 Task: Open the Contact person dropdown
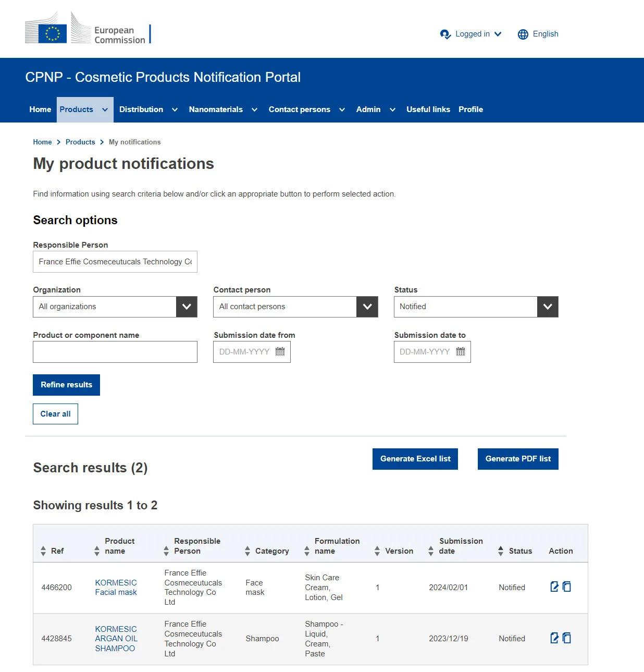coord(367,307)
